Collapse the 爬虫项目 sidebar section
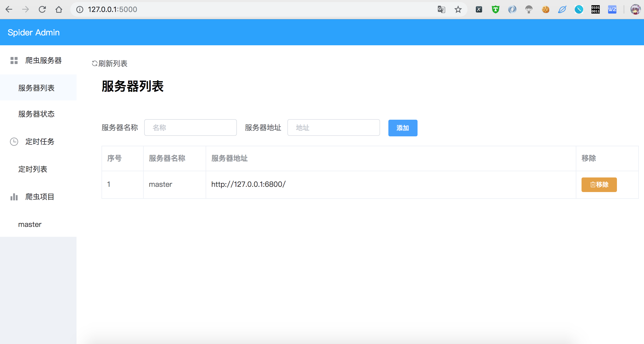 (x=40, y=197)
